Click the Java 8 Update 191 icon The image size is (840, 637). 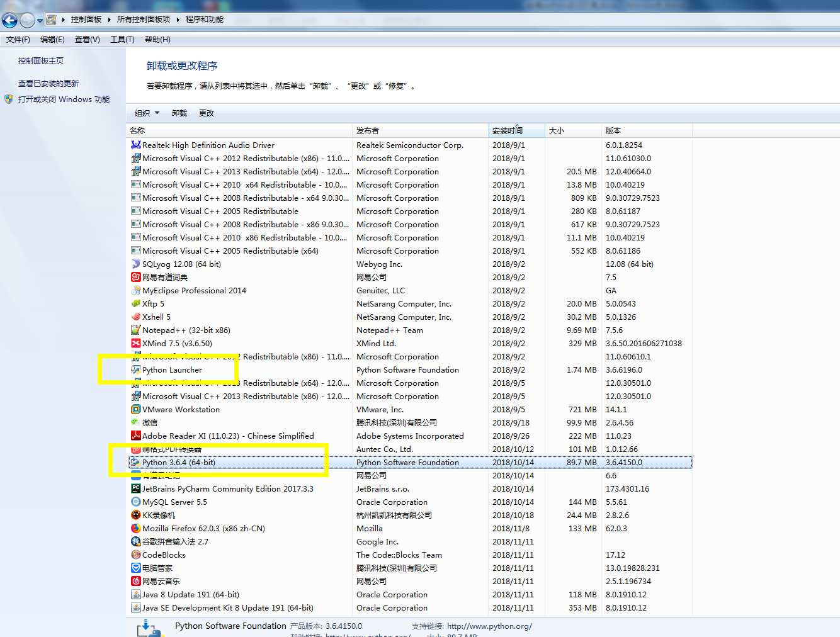[x=135, y=594]
